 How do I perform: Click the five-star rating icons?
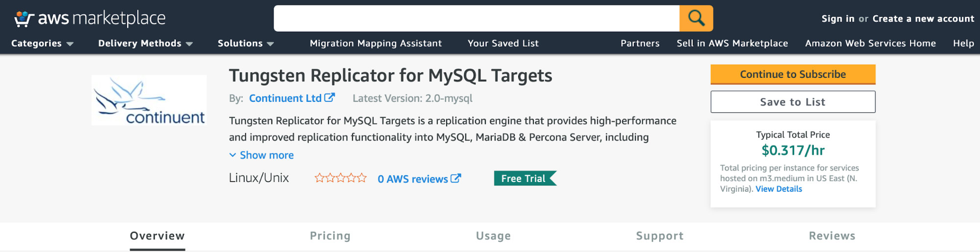point(341,178)
